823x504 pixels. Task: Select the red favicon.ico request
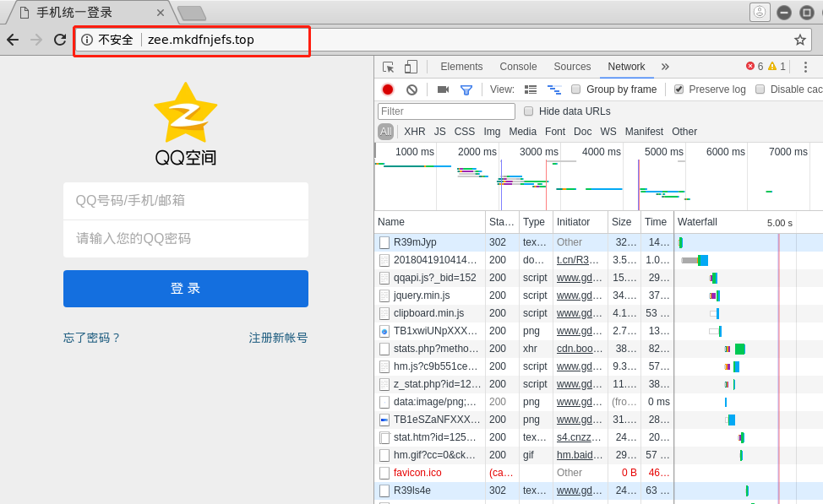[x=598, y=473]
